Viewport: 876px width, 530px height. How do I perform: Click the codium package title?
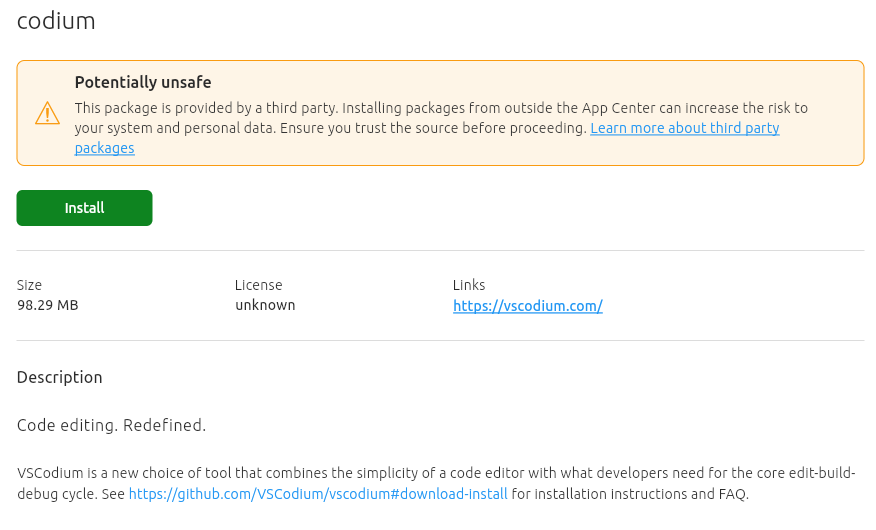(56, 21)
